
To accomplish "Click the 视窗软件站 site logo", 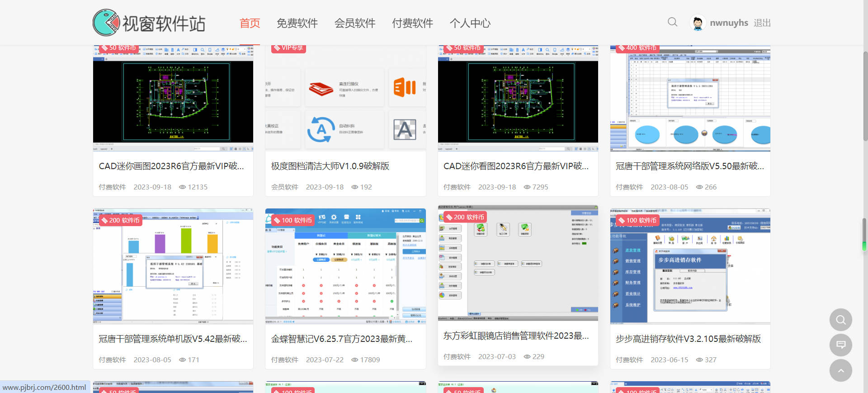I will [x=149, y=23].
